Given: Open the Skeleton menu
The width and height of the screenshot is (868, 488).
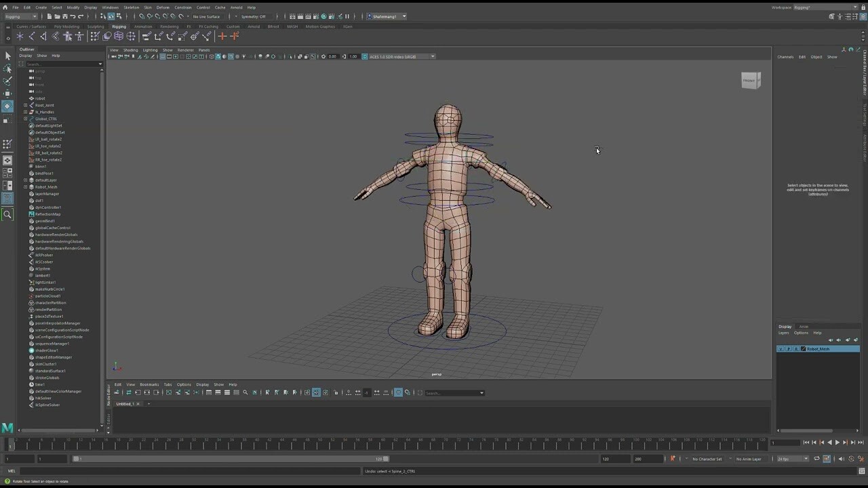Looking at the screenshot, I should (x=132, y=7).
